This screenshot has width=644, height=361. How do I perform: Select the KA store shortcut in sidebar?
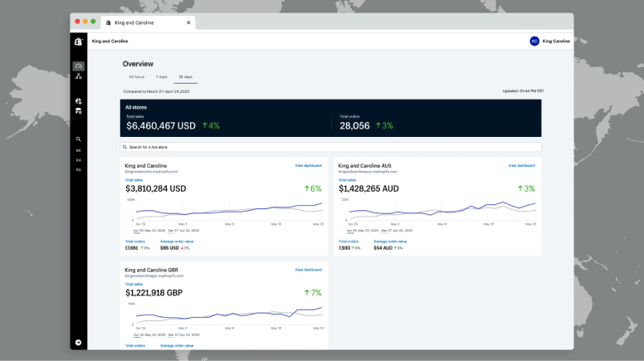79,160
